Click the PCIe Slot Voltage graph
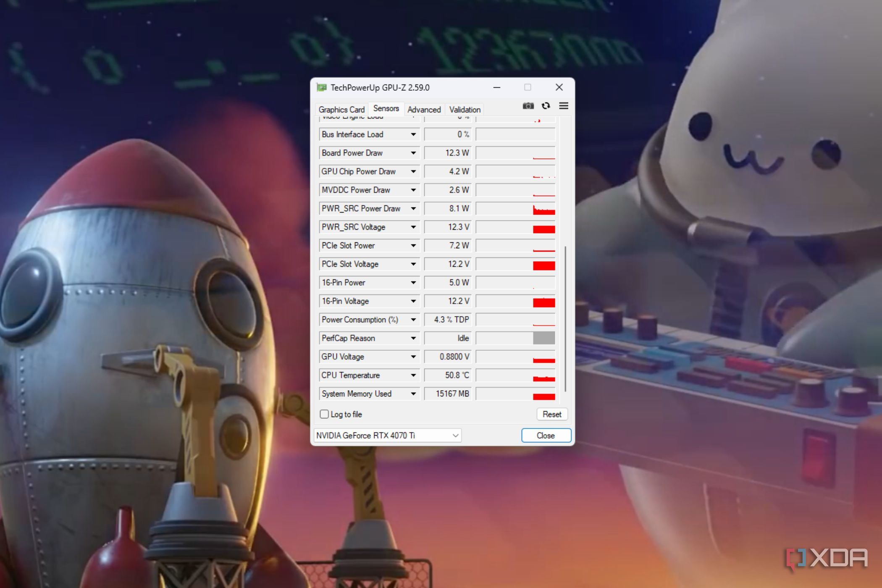Image resolution: width=882 pixels, height=588 pixels. point(515,264)
